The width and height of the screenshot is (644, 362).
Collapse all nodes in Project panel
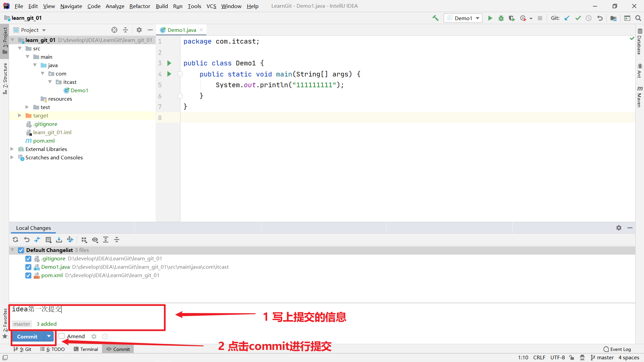125,30
